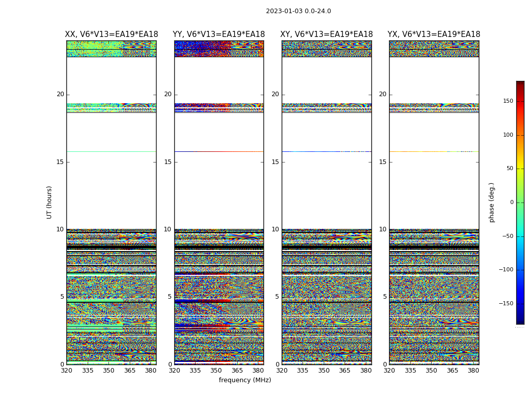The width and height of the screenshot is (532, 405).
Task: Select the XY, V6*V13=EA19*EA18 panel title
Action: click(x=326, y=34)
